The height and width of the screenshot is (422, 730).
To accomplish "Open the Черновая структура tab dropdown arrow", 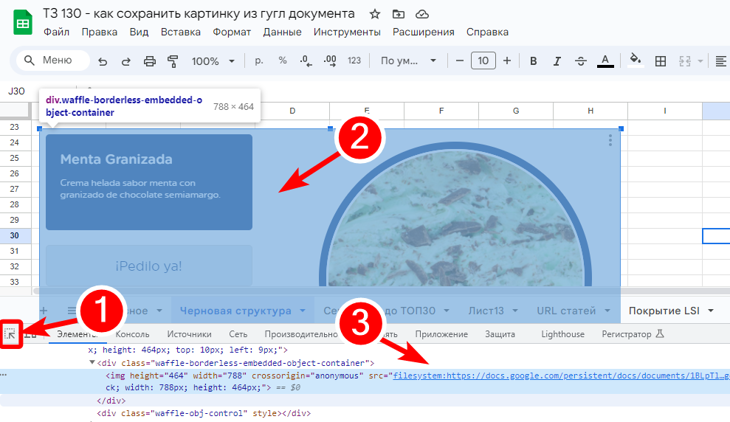I will (x=303, y=311).
